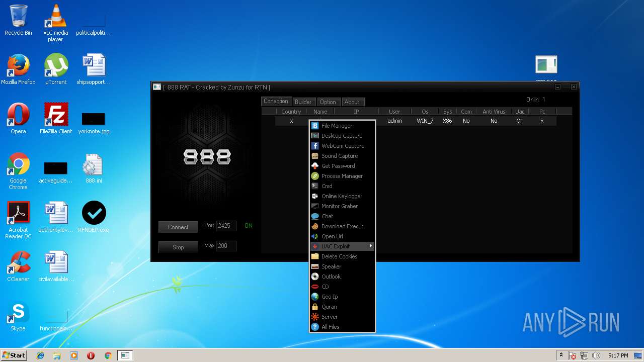
Task: Click the Port input field
Action: point(226,226)
